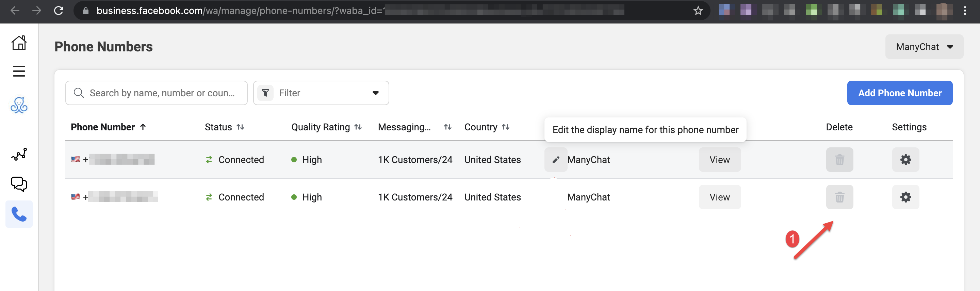The width and height of the screenshot is (980, 291).
Task: Expand the ManyChat account dropdown
Action: pos(924,47)
